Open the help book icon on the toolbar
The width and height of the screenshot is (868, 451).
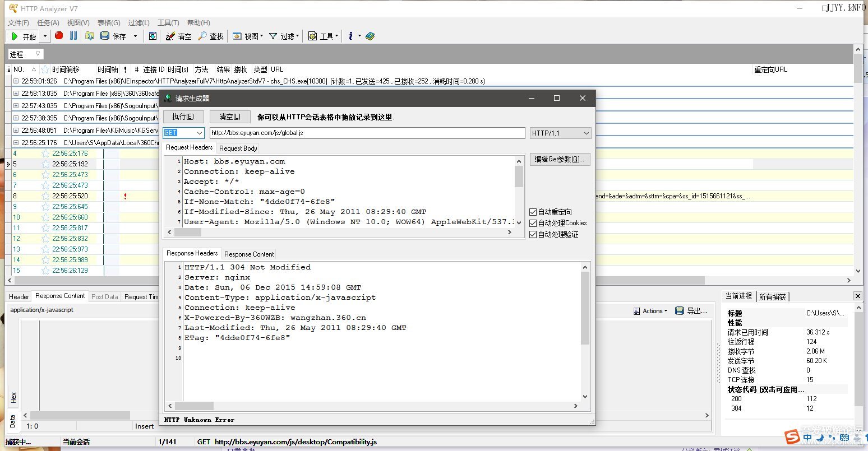click(x=370, y=35)
